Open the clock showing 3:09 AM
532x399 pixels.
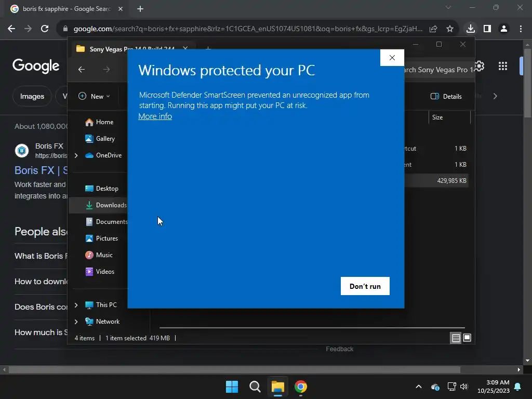[494, 387]
